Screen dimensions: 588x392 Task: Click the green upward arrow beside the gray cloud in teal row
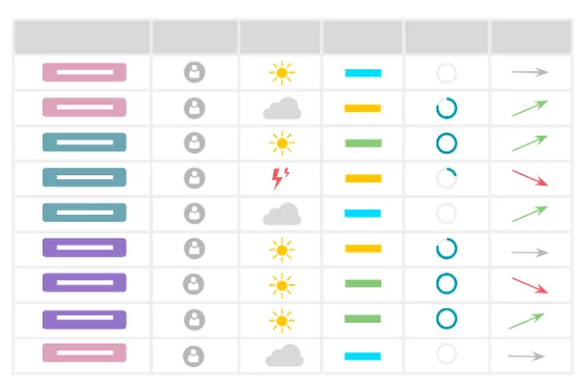point(530,214)
